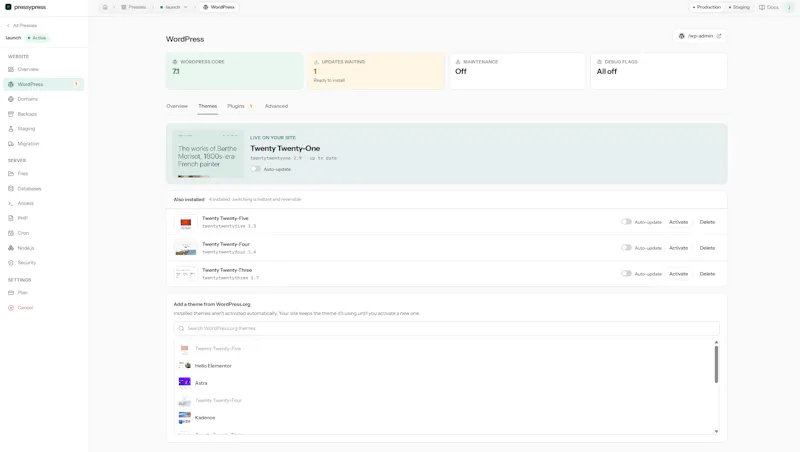Select Kadence from theme results
800x452 pixels.
pos(444,418)
